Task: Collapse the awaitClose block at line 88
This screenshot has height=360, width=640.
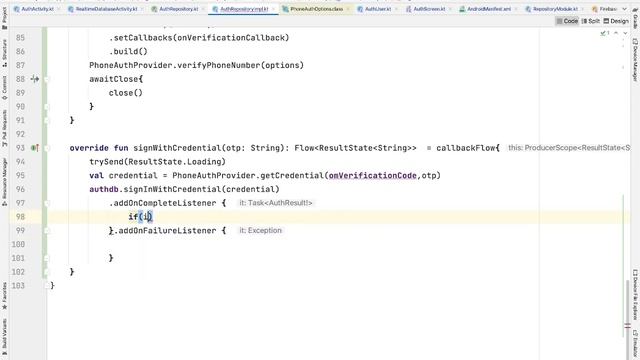Action: click(x=47, y=79)
